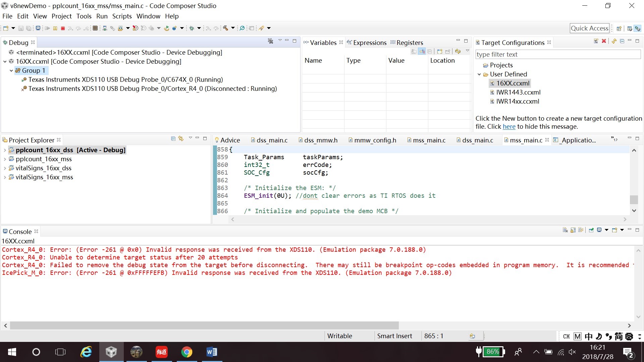Switch to mmw_config.h editor tab
Screen dimensions: 644x362
tap(375, 140)
